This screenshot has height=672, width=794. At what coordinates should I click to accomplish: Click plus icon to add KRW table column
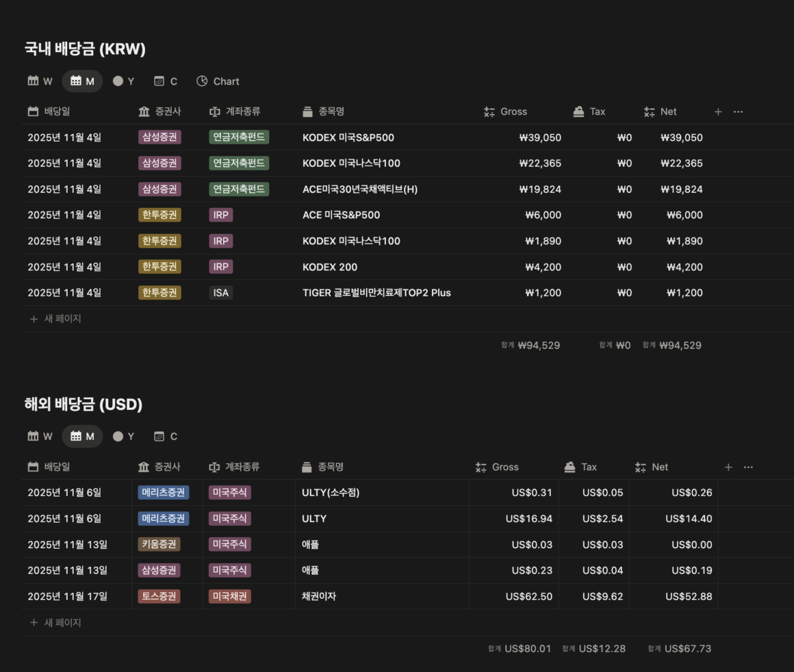[x=718, y=112]
